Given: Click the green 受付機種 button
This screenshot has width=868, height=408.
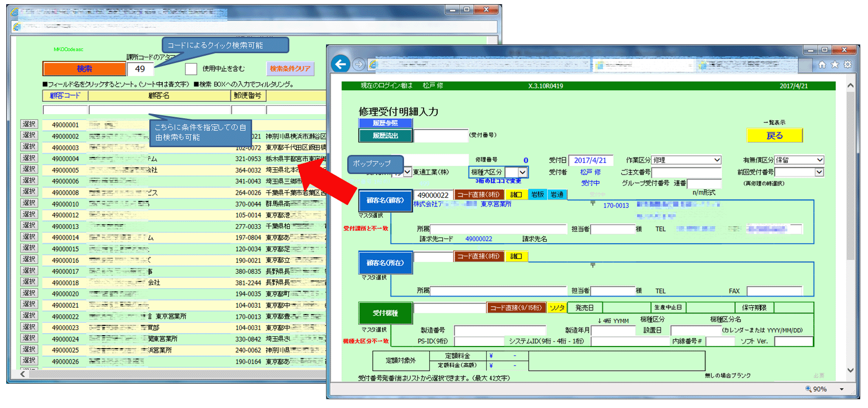Looking at the screenshot, I should [x=385, y=313].
